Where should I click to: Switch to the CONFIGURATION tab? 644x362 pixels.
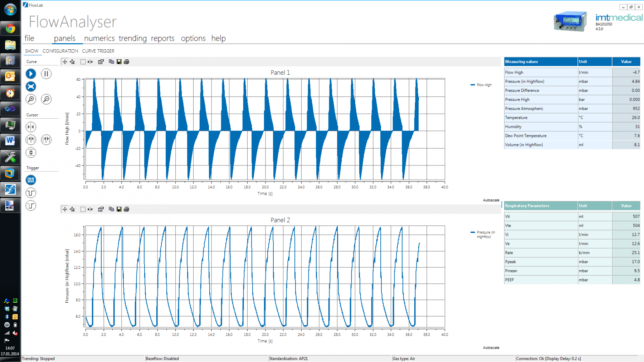[60, 51]
